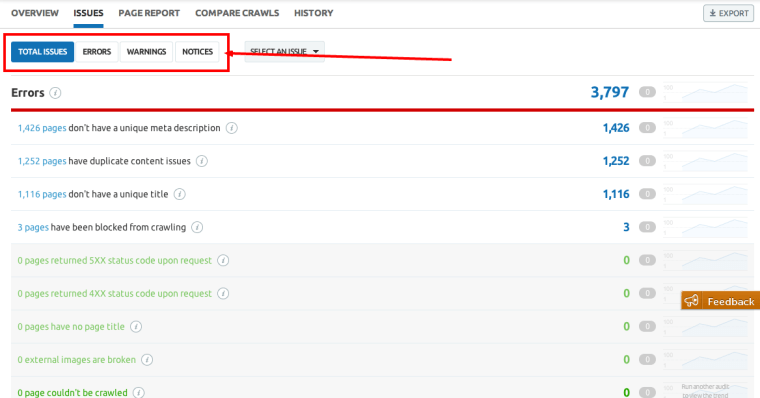This screenshot has height=398, width=760.
Task: Open the 1,252 pages link
Action: click(x=42, y=161)
